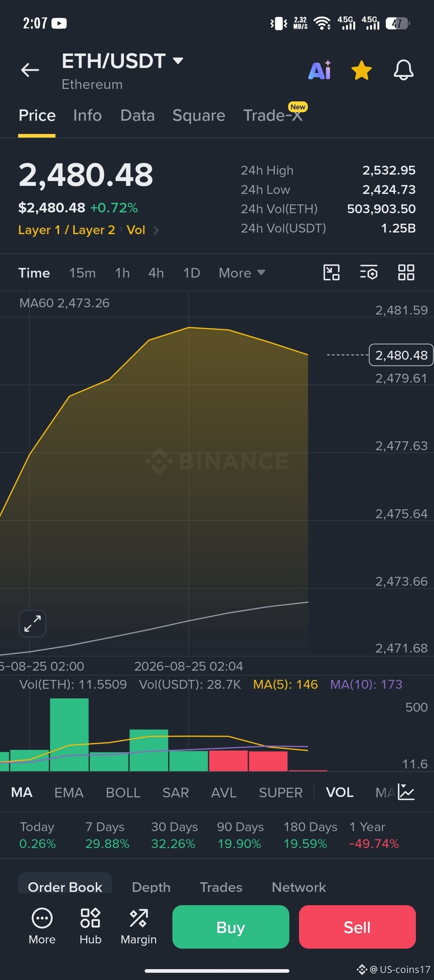Image resolution: width=434 pixels, height=980 pixels.
Task: Toggle the VOL sub-indicator
Action: (x=340, y=792)
